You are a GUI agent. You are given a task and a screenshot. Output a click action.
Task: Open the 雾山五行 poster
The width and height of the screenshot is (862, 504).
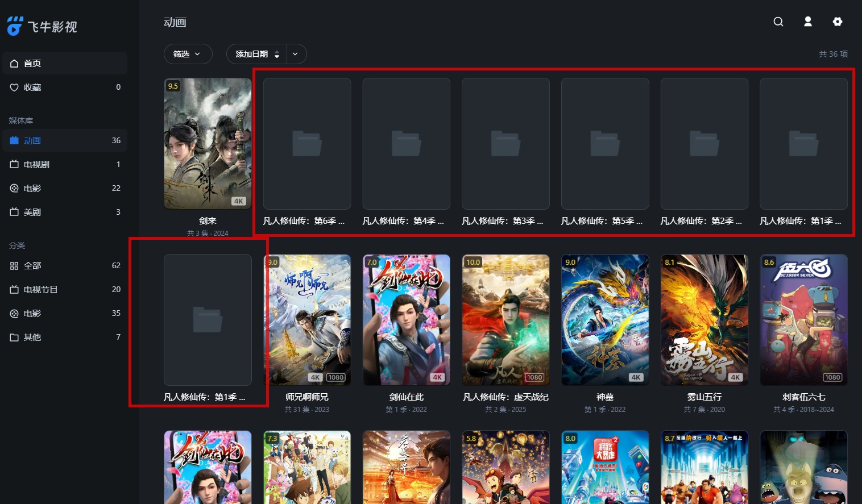click(704, 320)
